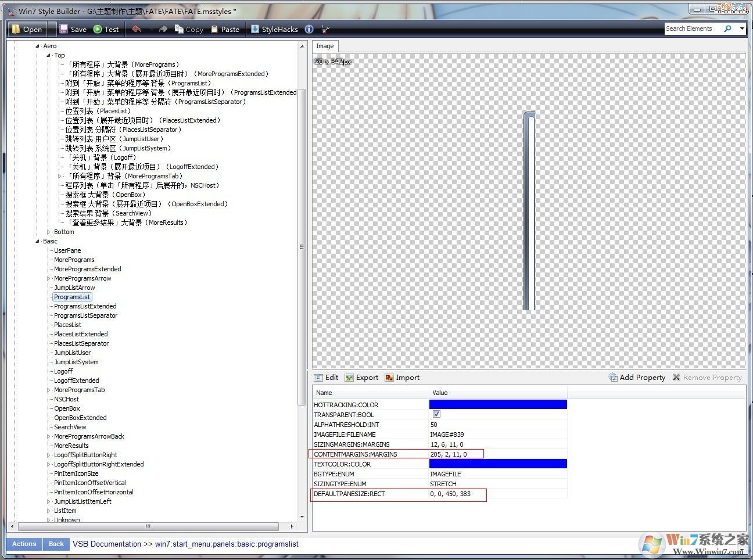The width and height of the screenshot is (753, 560).
Task: Click the Back button at bottom
Action: (56, 544)
